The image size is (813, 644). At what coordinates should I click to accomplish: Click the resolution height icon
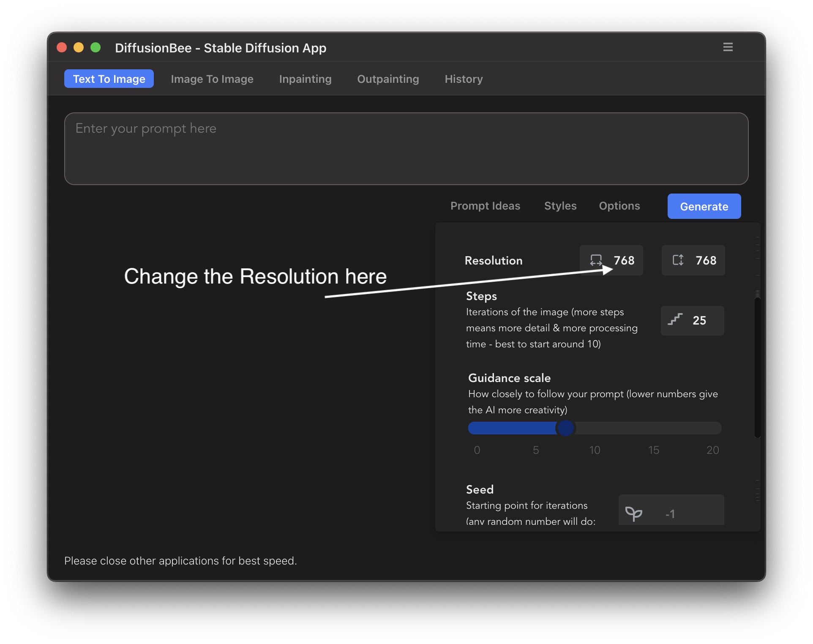pos(678,260)
